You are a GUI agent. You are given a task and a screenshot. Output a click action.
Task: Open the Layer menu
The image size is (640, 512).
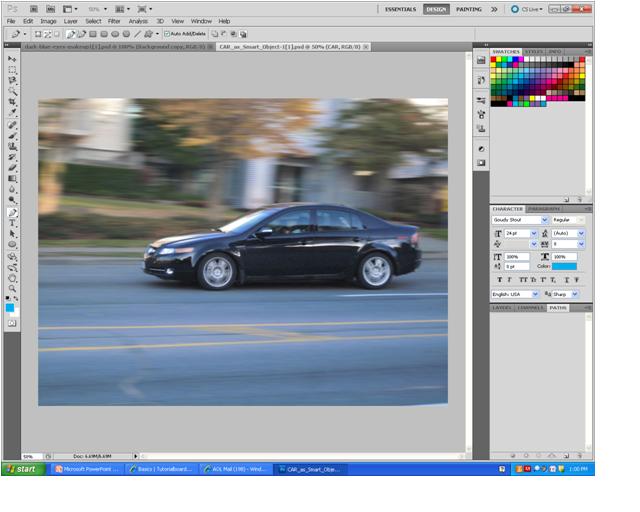(70, 21)
